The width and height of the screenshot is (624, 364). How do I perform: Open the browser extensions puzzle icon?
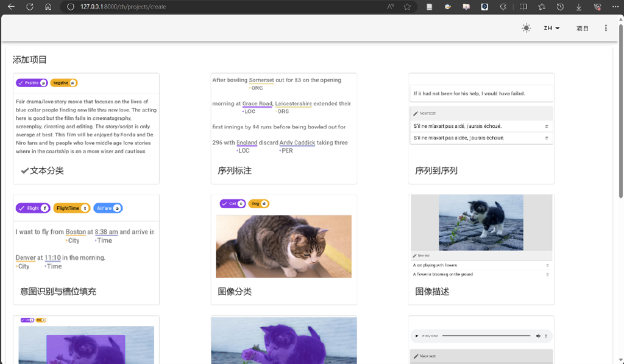503,7
